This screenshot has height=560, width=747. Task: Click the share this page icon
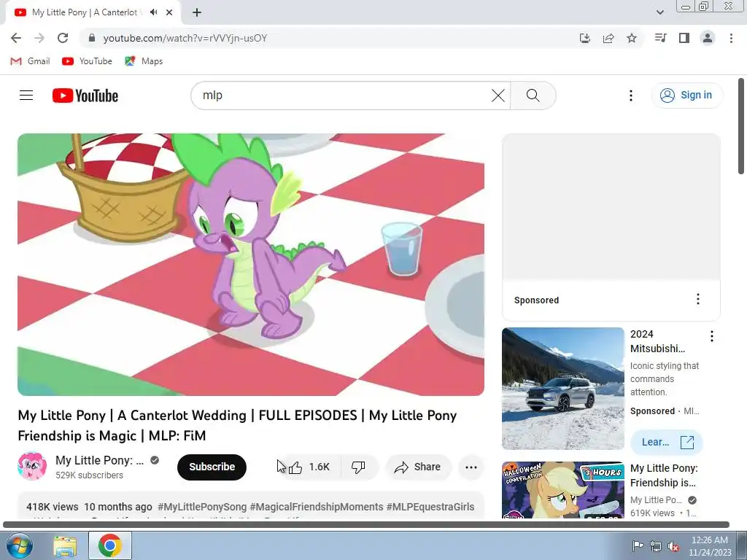coord(608,38)
